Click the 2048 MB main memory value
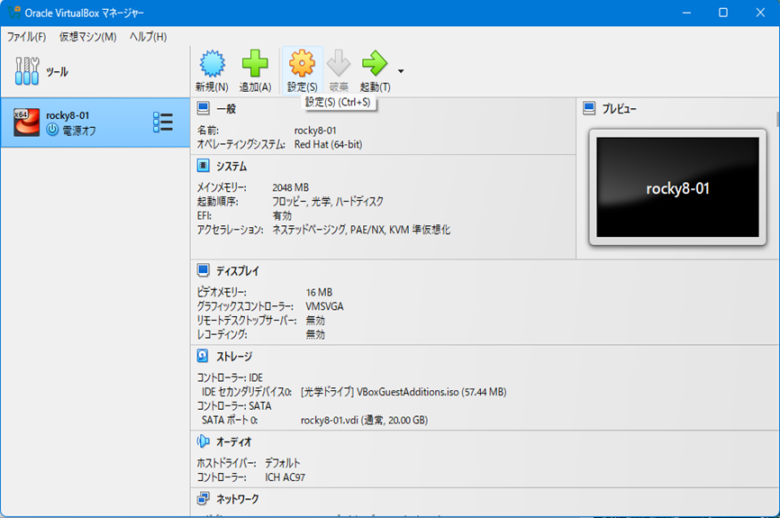The height and width of the screenshot is (518, 780). click(x=291, y=188)
